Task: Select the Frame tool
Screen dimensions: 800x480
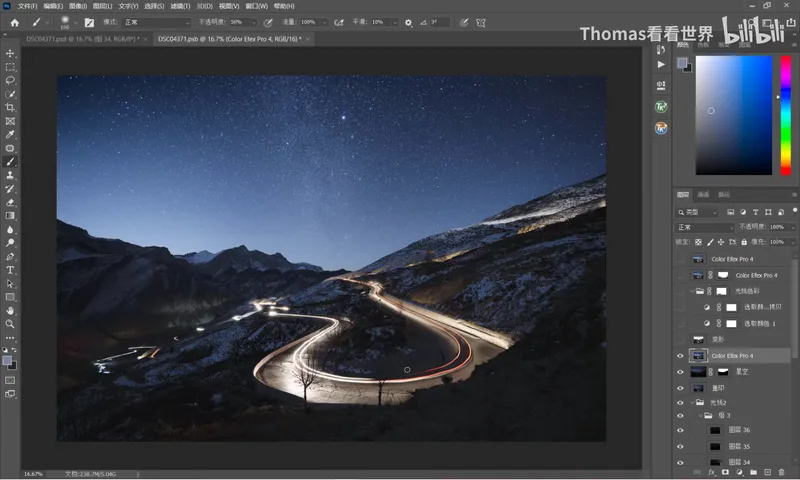Action: pyautogui.click(x=10, y=121)
